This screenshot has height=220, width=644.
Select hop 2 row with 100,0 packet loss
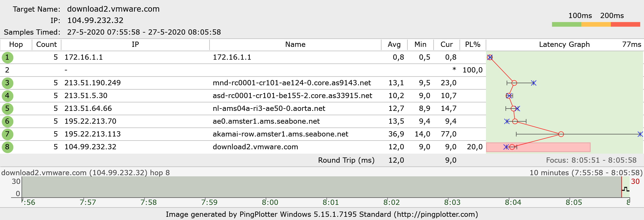233,70
